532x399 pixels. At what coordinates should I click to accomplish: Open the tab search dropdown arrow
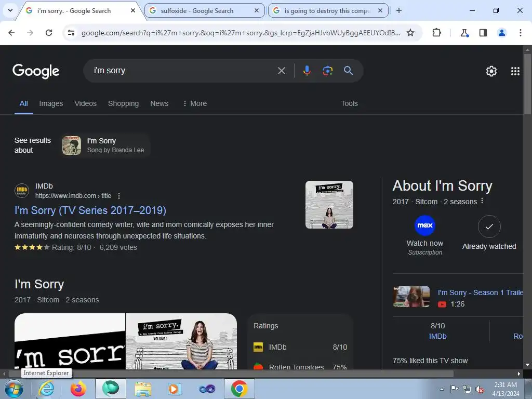coord(10,10)
